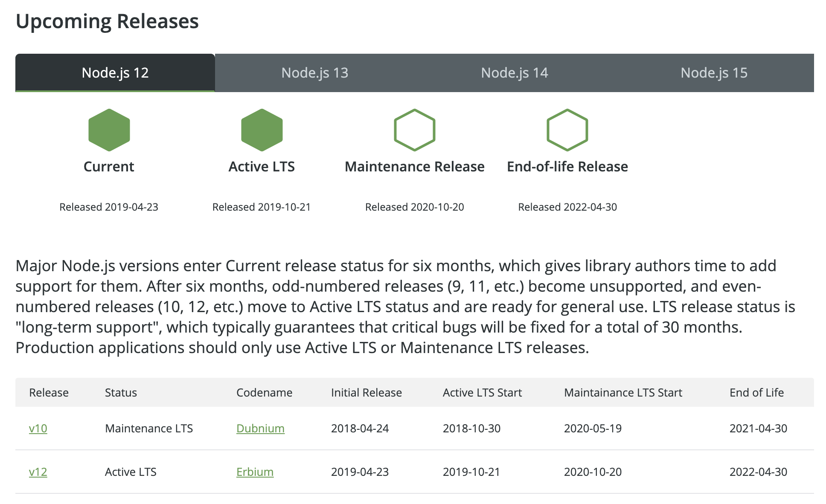Click the Codename column header

pos(265,392)
